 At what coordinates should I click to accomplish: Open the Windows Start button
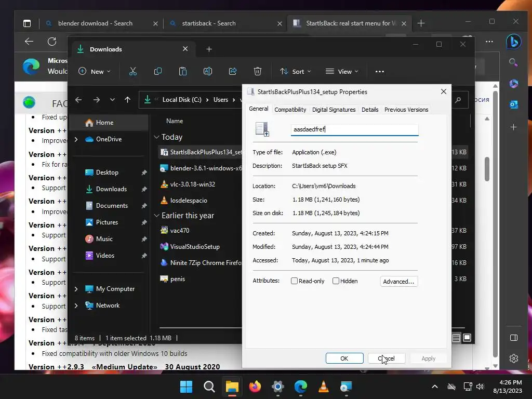[186, 387]
